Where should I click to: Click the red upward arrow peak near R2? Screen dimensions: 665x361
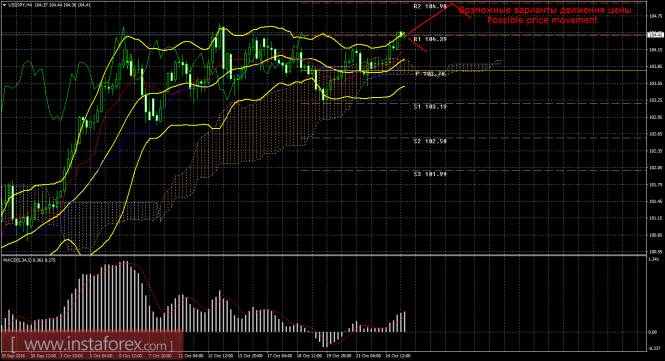pyautogui.click(x=453, y=4)
